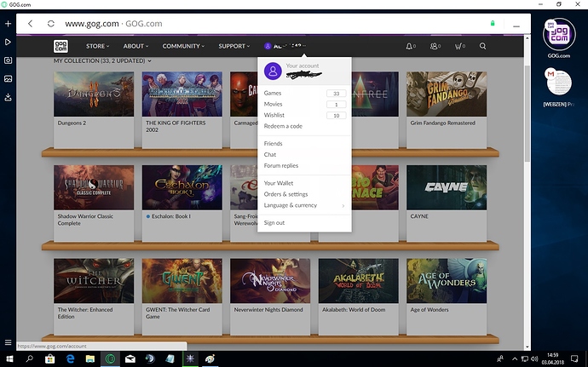Open Dungeons 2 game cover
Viewport: 588px width, 367px height.
click(x=94, y=95)
